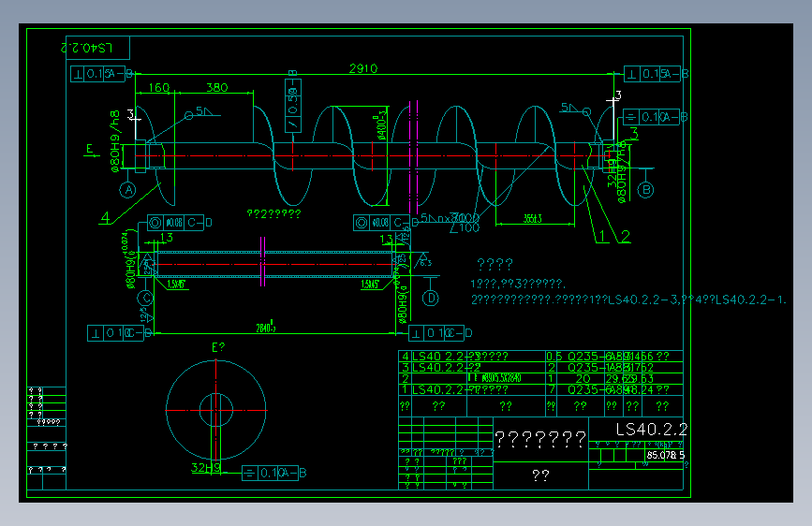Click parts list row 4 LS40 2.2-3
This screenshot has height=526, width=812.
click(x=540, y=357)
